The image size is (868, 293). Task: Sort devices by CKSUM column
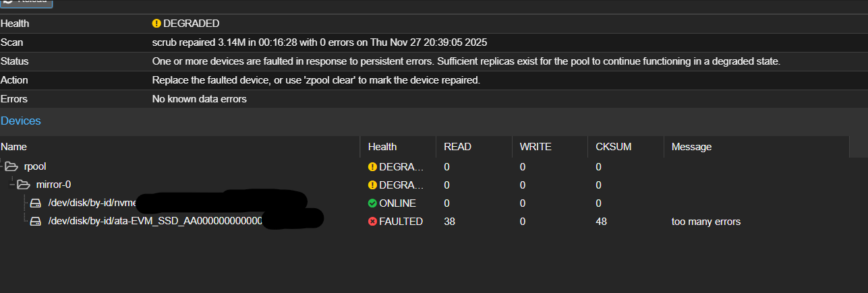pyautogui.click(x=613, y=146)
